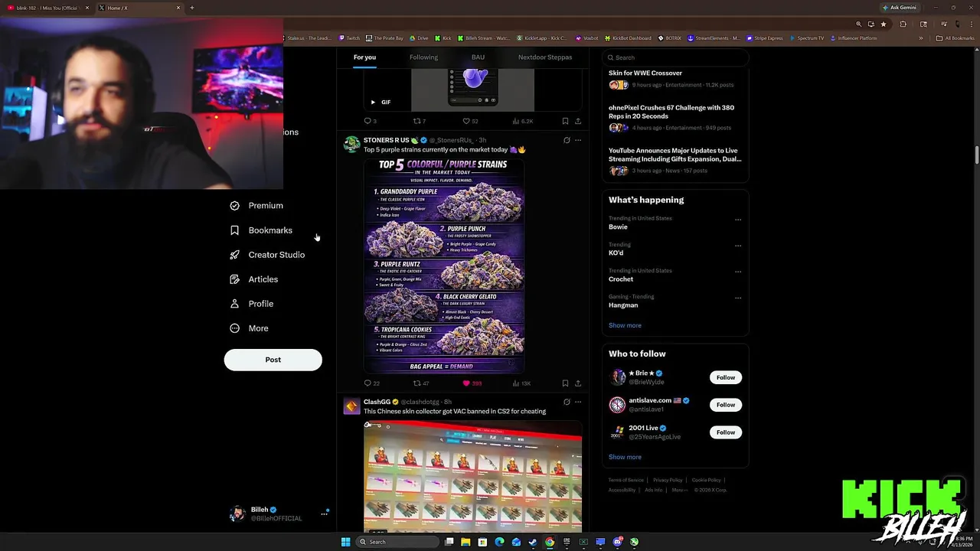Open options for the Crochet trend

click(x=738, y=272)
